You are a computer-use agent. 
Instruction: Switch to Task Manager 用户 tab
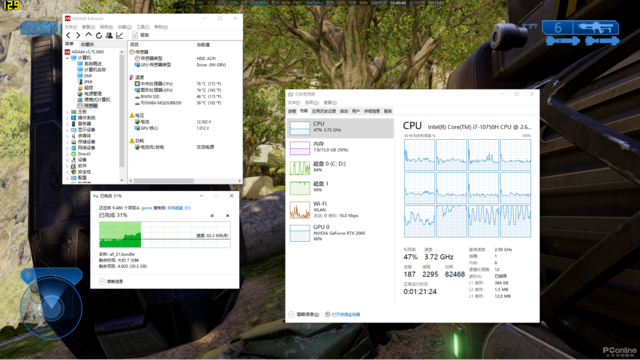tap(356, 111)
